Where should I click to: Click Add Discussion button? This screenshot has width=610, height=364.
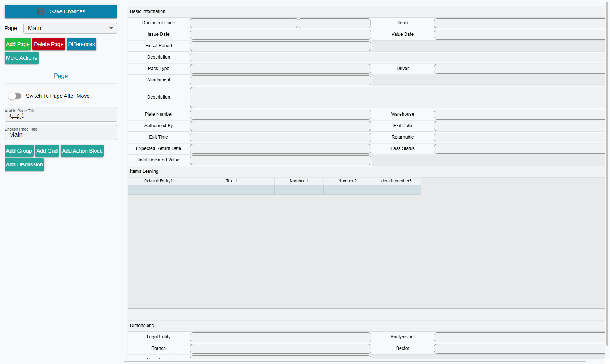[24, 164]
